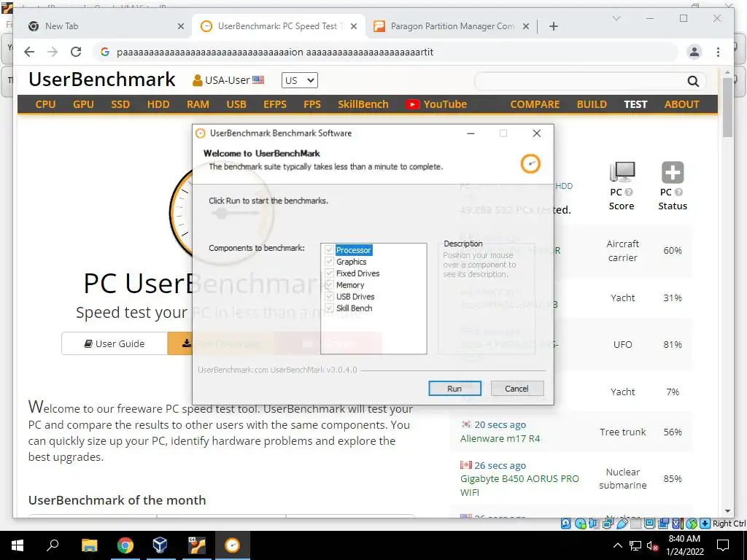Open the CPU menu on UserBenchmark
Screen dimensions: 747x560
click(x=45, y=104)
